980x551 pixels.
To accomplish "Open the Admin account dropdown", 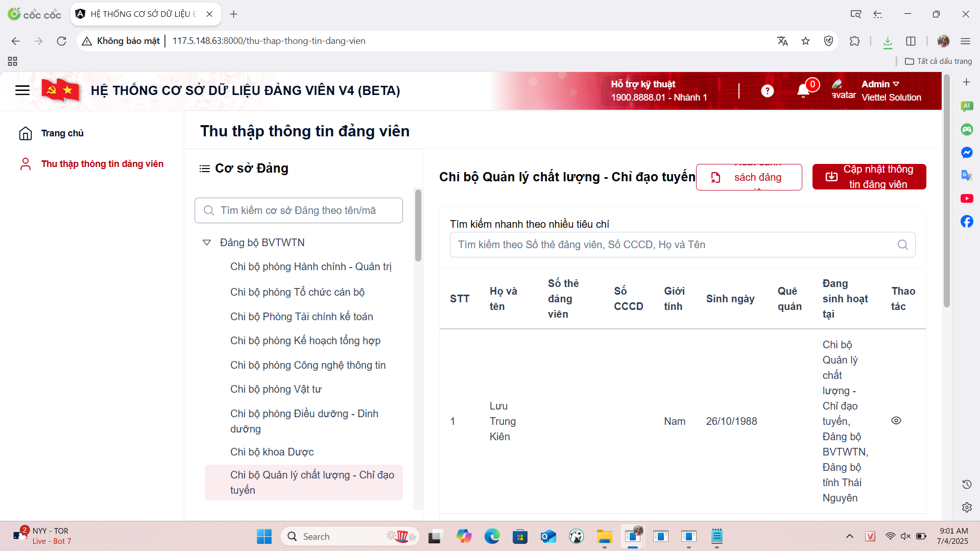I will 879,84.
